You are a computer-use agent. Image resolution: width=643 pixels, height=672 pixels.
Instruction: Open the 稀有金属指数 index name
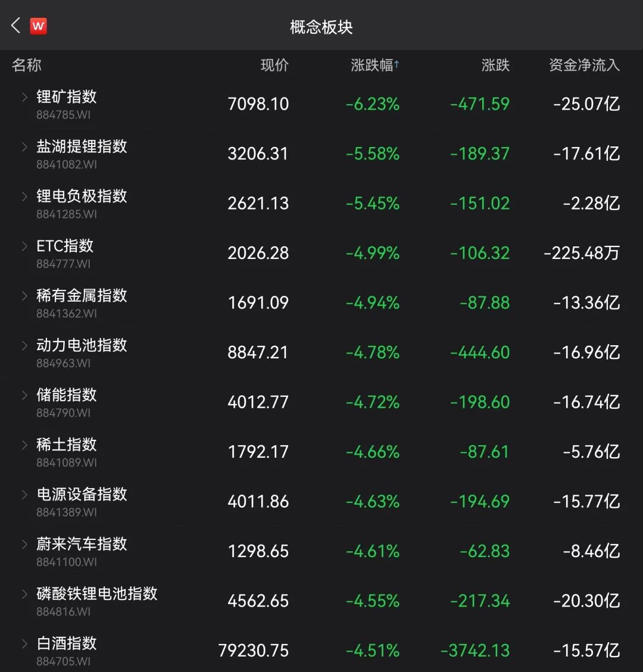pyautogui.click(x=82, y=296)
